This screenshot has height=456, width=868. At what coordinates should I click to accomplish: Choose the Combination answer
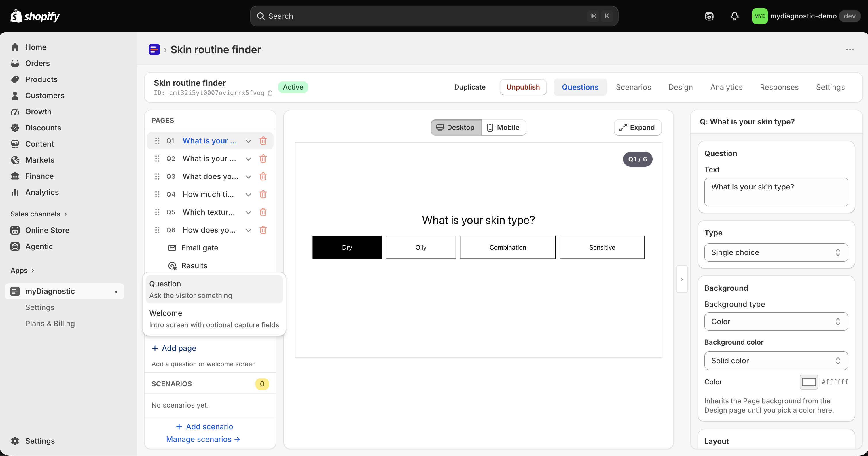(x=508, y=247)
